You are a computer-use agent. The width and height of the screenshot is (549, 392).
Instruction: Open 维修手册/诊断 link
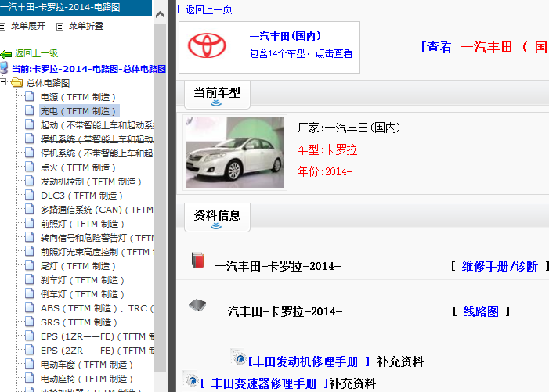coord(500,266)
